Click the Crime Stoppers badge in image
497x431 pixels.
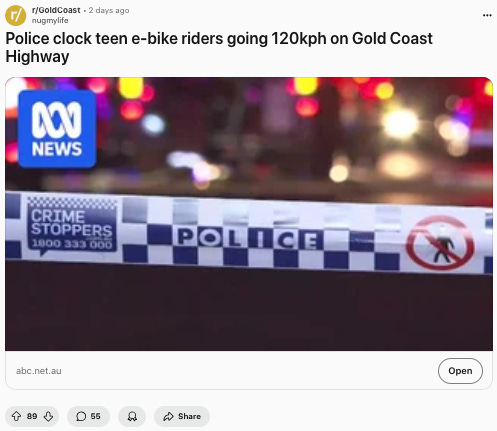(x=72, y=227)
